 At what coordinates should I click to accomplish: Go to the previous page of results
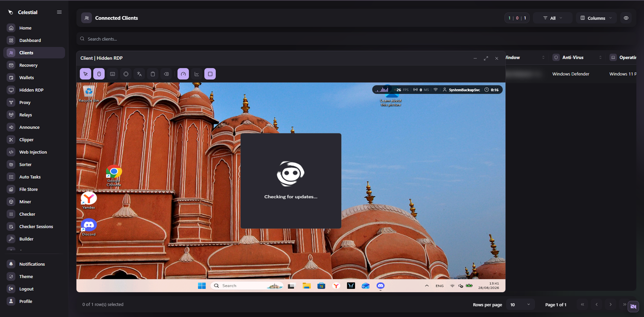[x=597, y=304]
